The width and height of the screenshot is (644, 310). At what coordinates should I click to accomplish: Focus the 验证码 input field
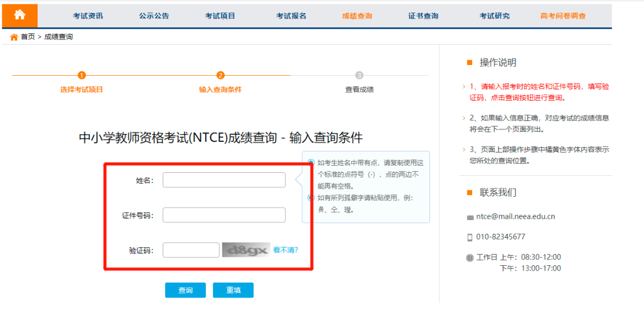click(191, 250)
